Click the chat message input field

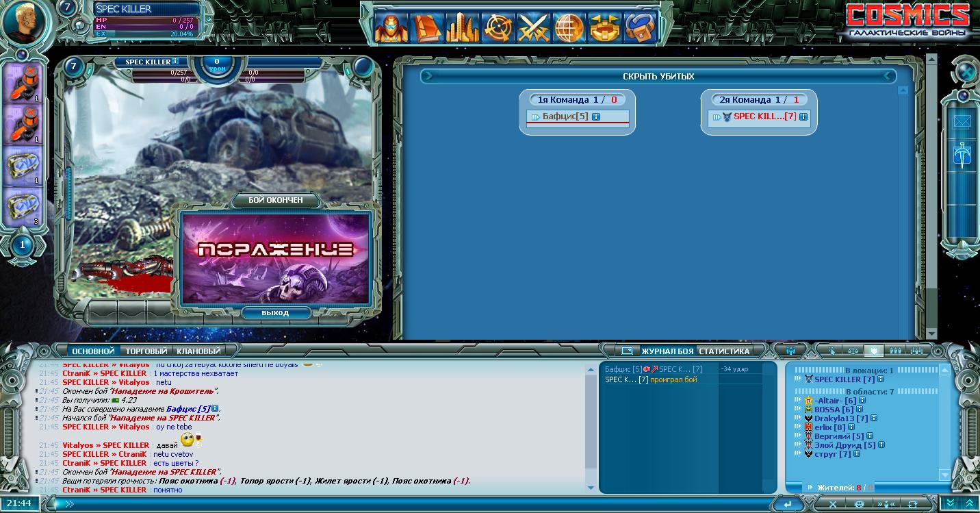tap(417, 504)
